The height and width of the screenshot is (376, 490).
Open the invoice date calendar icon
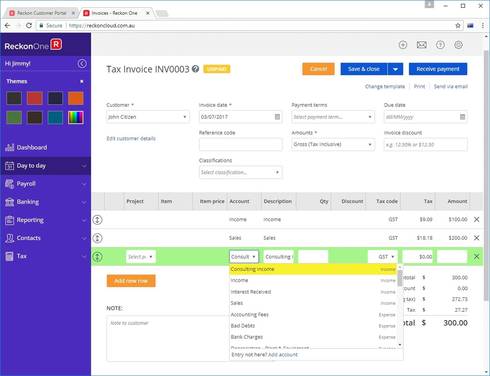point(277,117)
